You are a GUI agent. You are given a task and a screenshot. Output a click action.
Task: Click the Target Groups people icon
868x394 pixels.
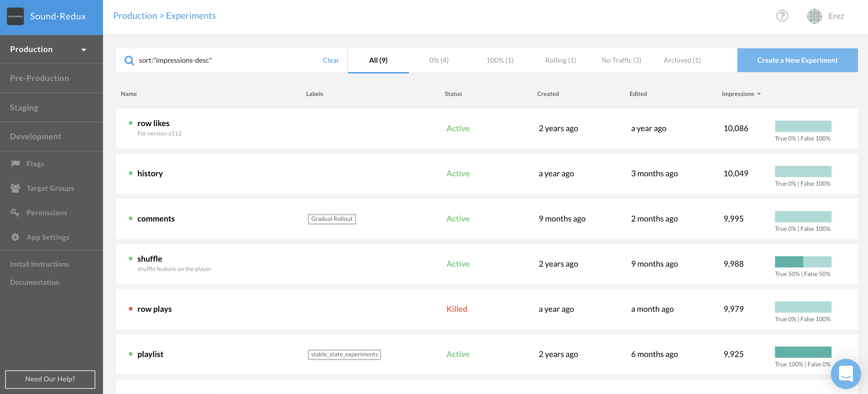point(15,188)
